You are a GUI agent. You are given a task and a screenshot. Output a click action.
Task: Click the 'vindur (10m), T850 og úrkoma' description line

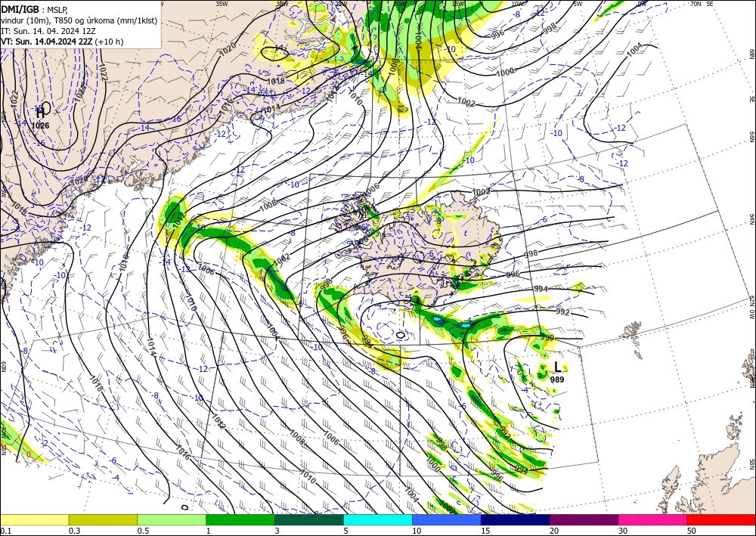point(79,20)
